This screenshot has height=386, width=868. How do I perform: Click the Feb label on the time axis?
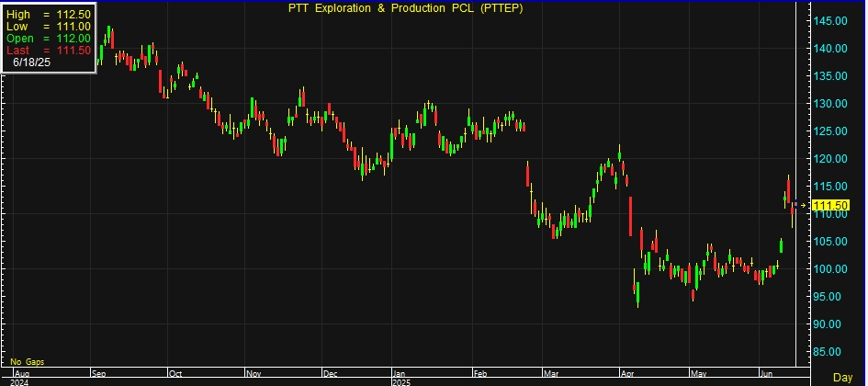click(x=481, y=374)
